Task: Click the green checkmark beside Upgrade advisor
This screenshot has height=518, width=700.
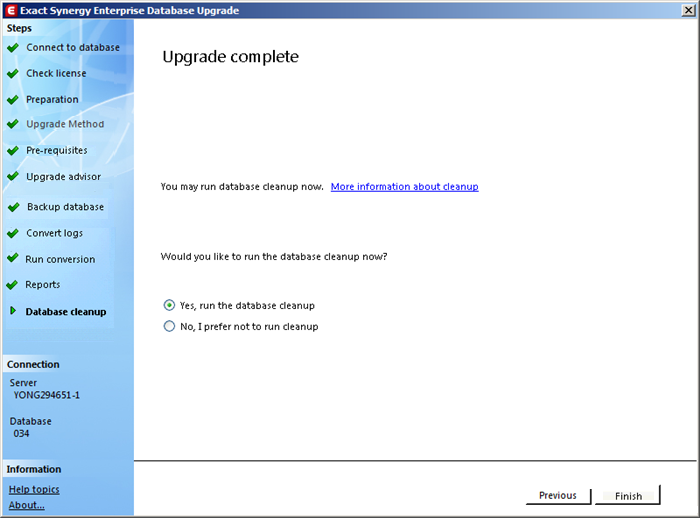Action: 13,176
